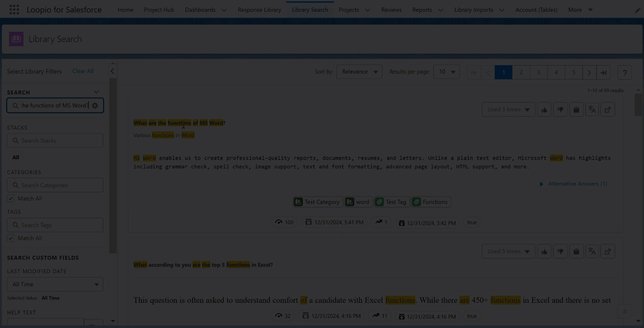Viewport: 644px width, 328px height.
Task: Click the Library Search book icon
Action: pos(16,39)
